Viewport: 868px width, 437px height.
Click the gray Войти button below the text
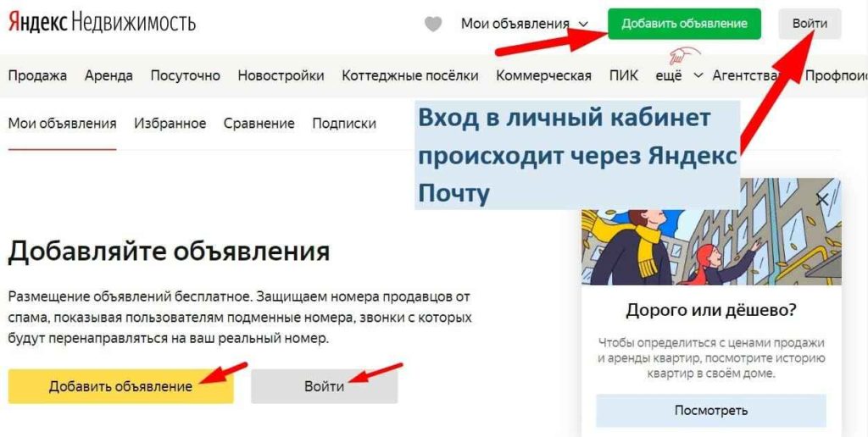(x=324, y=386)
